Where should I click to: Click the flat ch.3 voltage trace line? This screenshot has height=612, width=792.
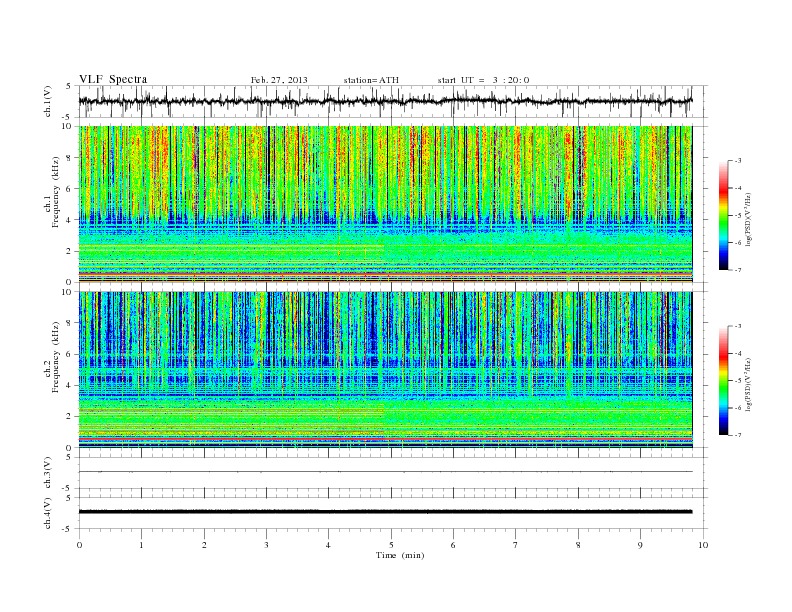coord(385,472)
